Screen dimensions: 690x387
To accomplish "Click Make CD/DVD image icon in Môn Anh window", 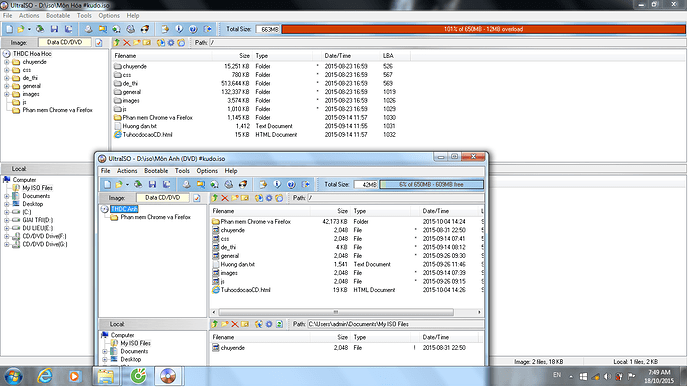I will (187, 184).
